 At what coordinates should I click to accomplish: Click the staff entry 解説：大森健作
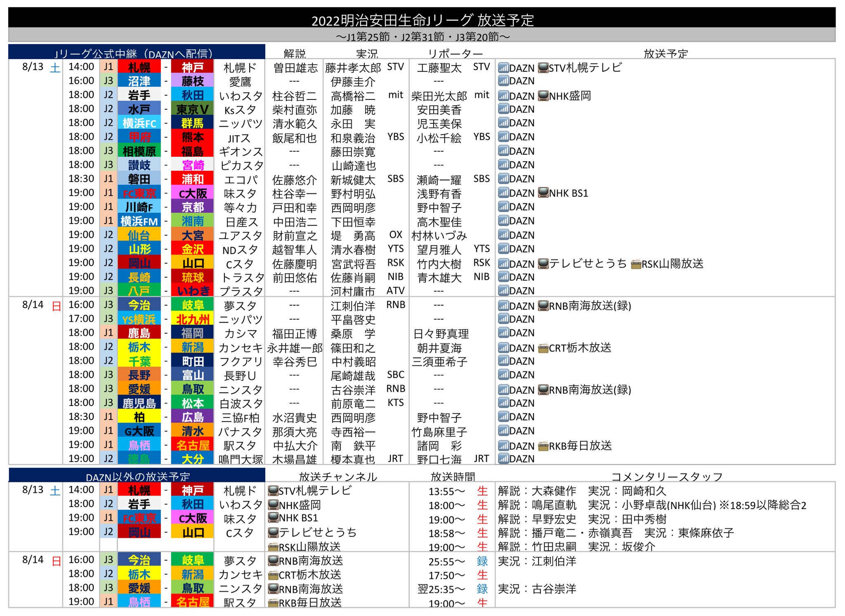click(x=537, y=491)
